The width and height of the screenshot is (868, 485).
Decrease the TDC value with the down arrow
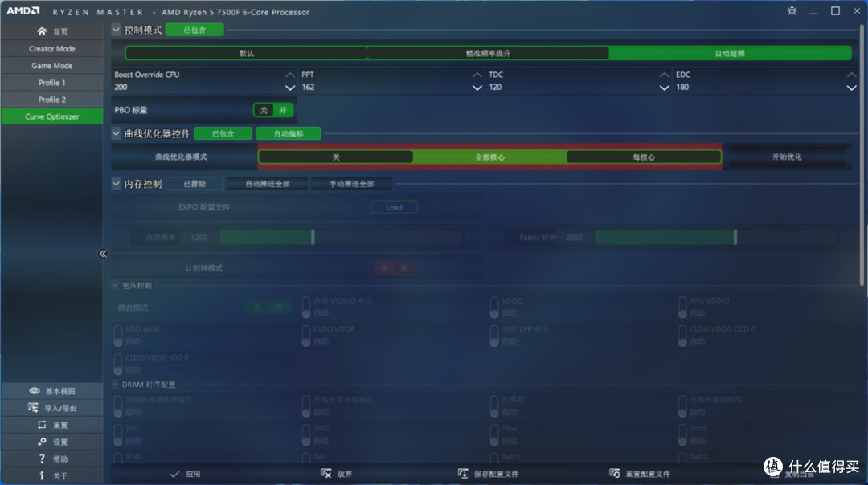665,88
